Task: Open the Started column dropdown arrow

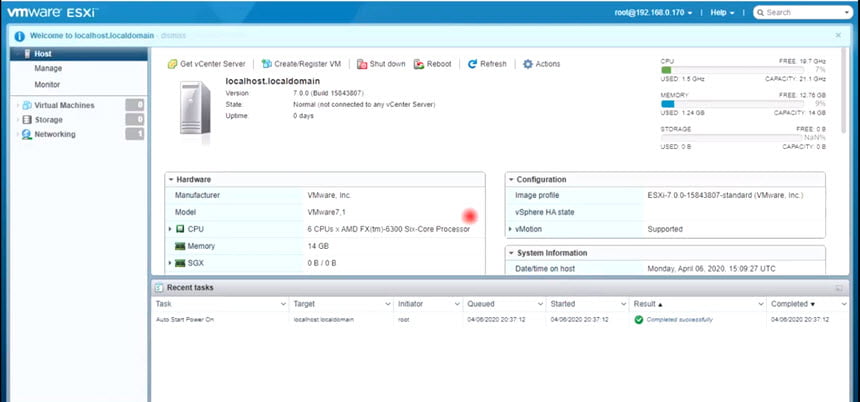Action: (x=623, y=304)
